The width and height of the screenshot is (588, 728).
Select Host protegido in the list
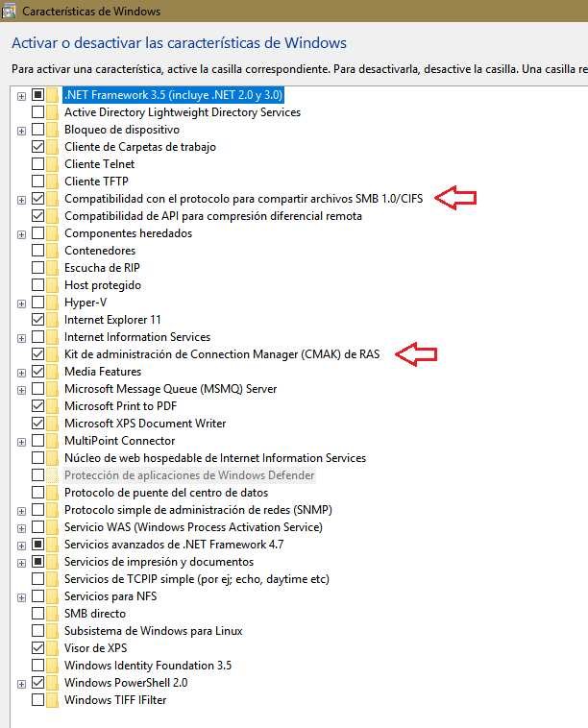pyautogui.click(x=103, y=285)
